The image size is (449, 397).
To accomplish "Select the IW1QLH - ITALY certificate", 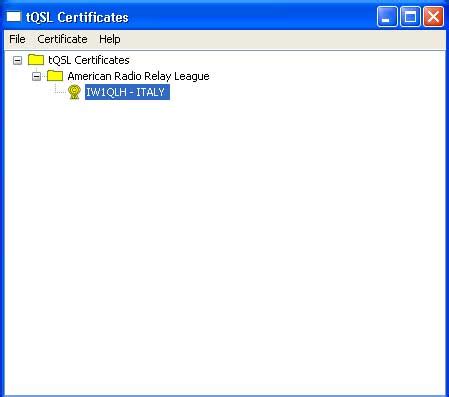I will 127,92.
